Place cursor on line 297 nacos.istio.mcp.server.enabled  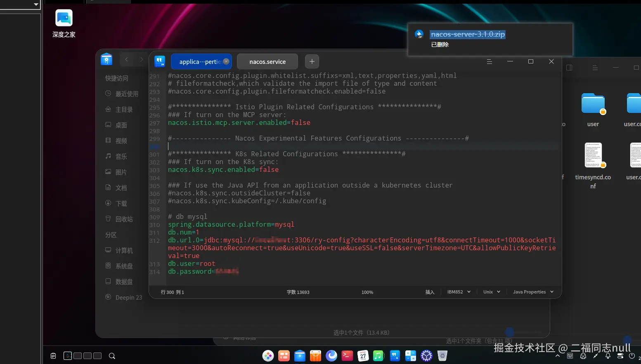[239, 123]
